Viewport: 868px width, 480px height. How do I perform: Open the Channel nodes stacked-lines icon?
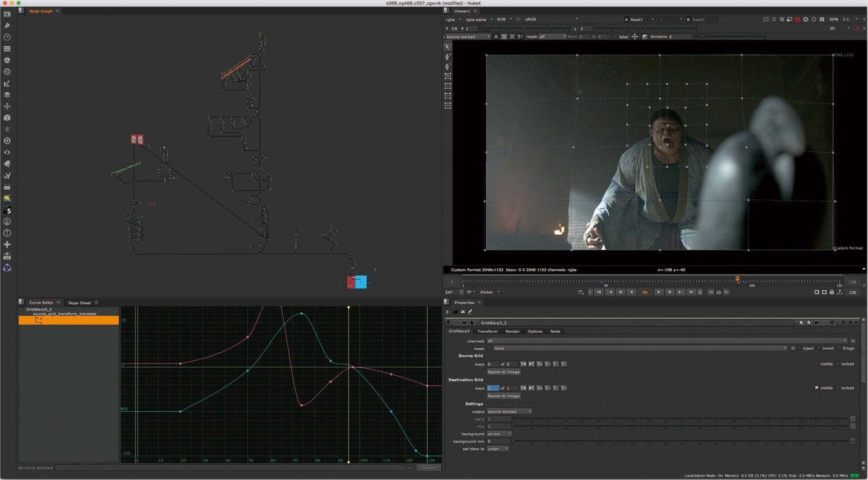tap(7, 49)
